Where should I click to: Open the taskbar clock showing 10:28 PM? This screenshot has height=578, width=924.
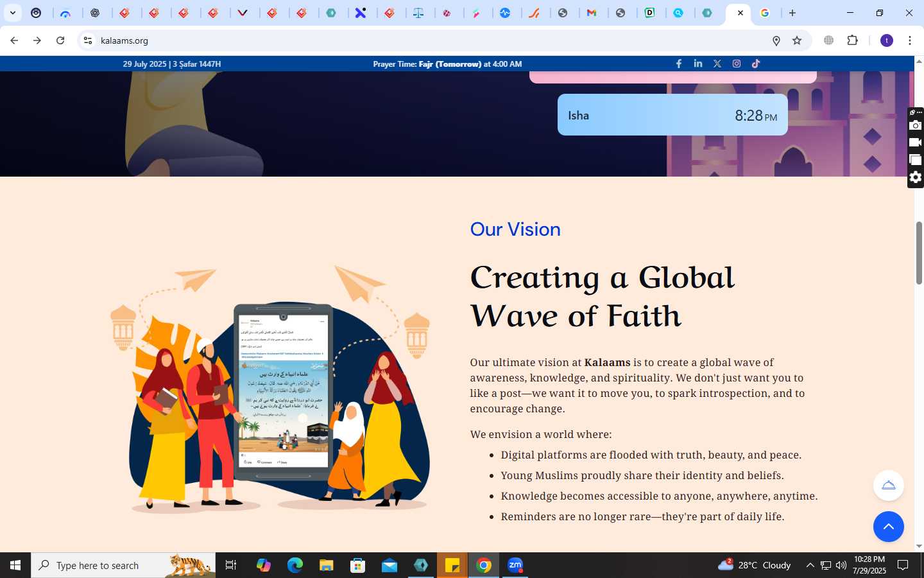click(869, 565)
